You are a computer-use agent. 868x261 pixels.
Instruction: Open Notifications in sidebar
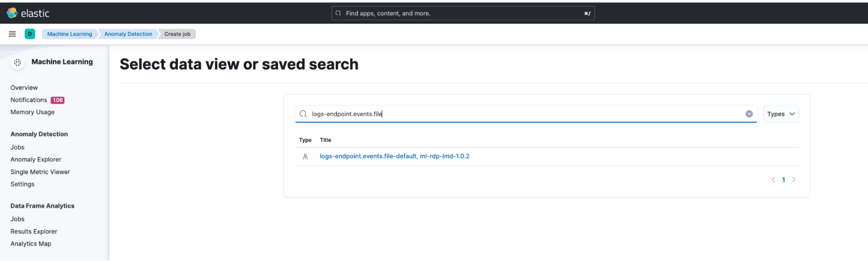[29, 100]
